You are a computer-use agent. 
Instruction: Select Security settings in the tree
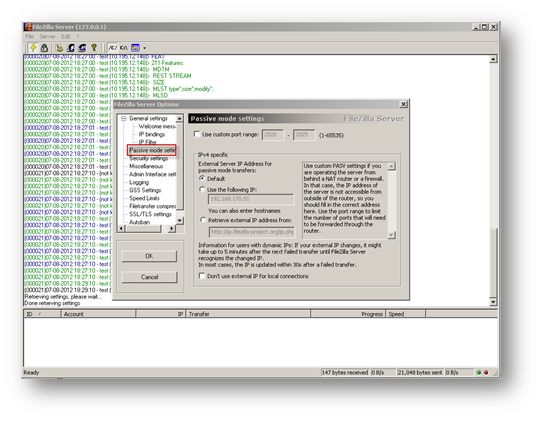(149, 158)
